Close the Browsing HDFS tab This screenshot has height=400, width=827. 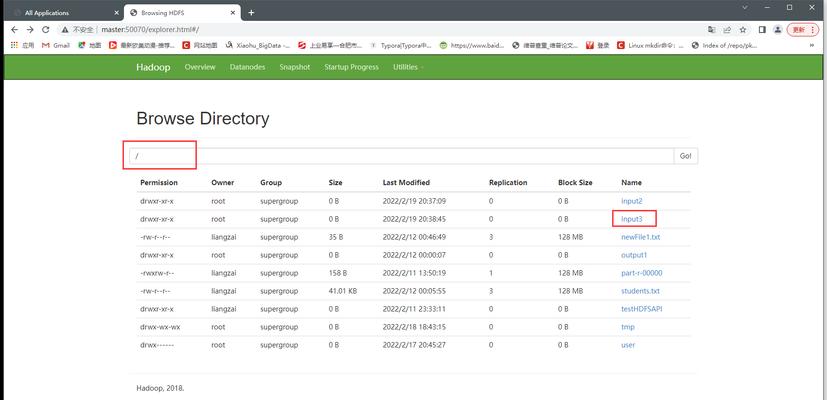[x=235, y=13]
